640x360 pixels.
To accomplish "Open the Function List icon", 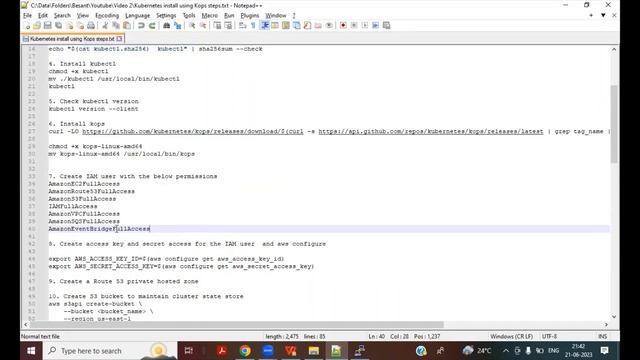I will 307,26.
